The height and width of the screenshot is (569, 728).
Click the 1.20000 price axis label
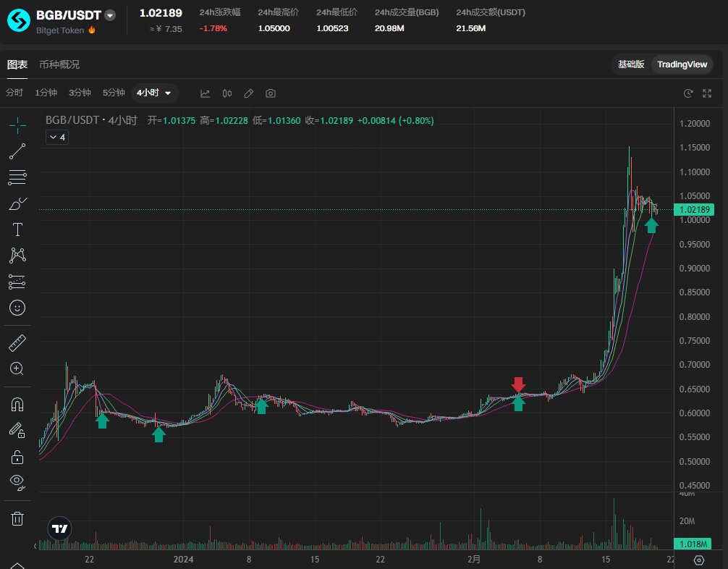pyautogui.click(x=695, y=124)
